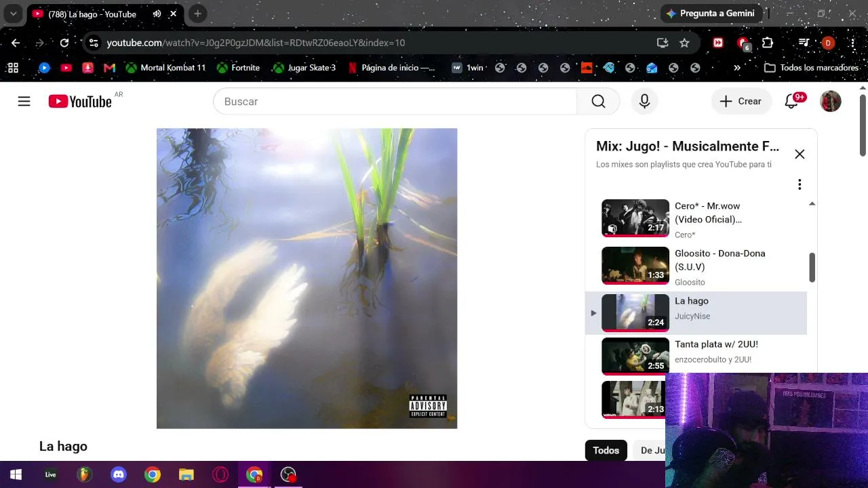
Task: Click the Pregunta a Gemini button
Action: pos(711,14)
